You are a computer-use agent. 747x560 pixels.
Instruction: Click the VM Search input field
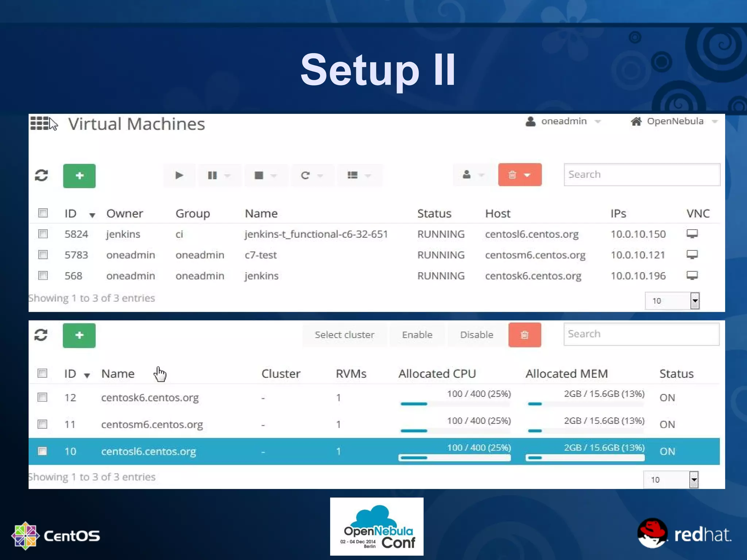click(x=642, y=175)
